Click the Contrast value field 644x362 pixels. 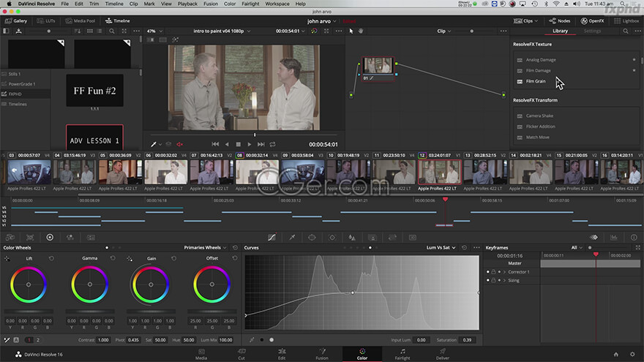click(x=103, y=340)
